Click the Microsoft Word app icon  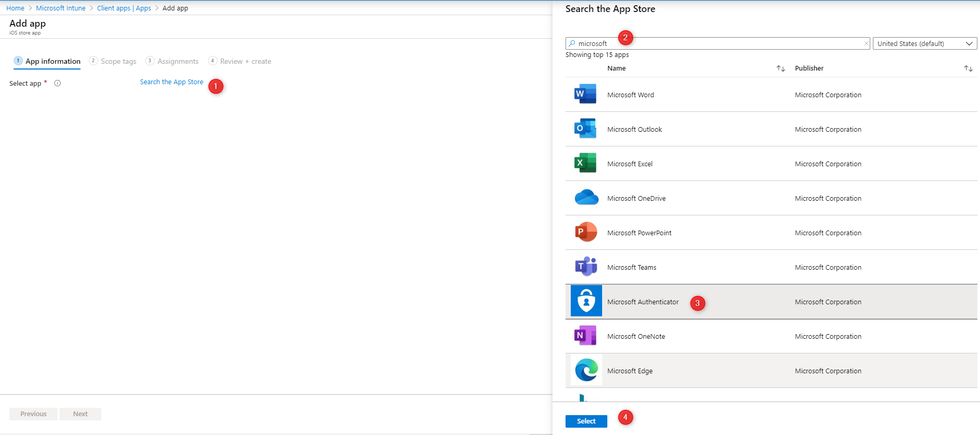[585, 94]
